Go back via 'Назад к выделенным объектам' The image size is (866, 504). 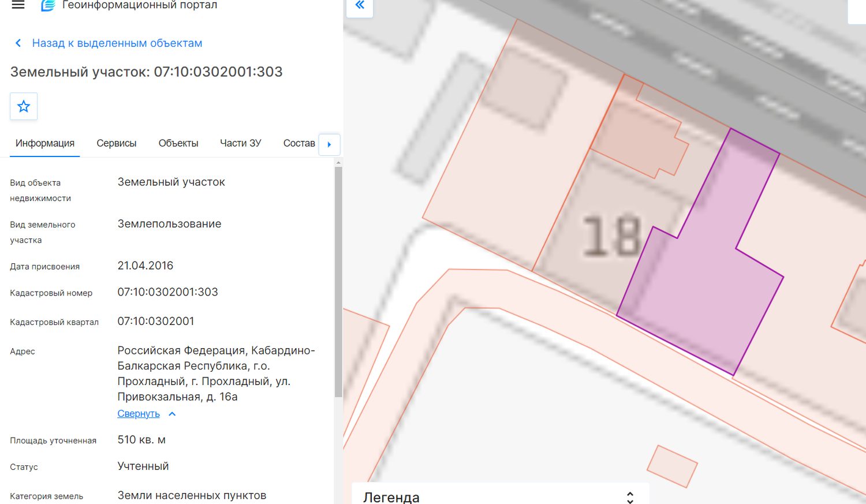pos(117,43)
